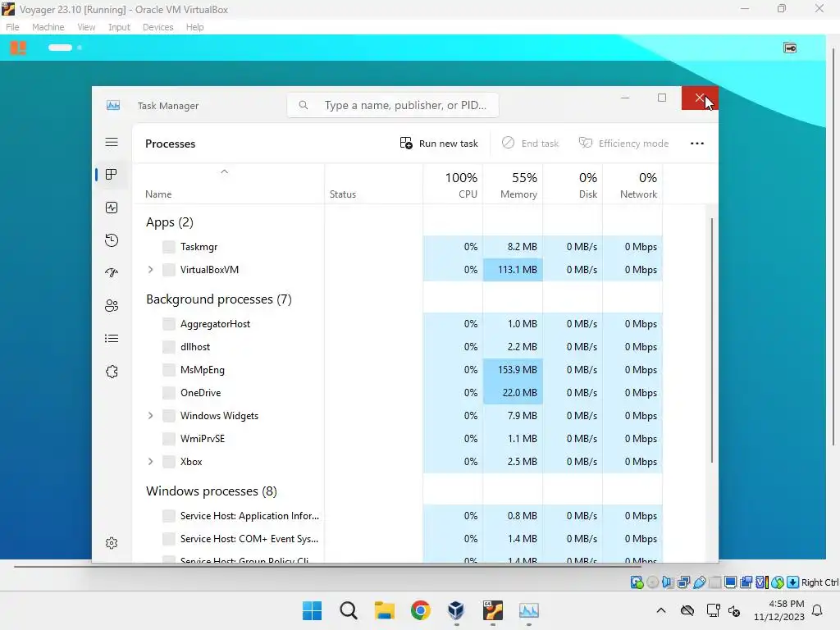Open the File menu in VirtualBox

[12, 27]
